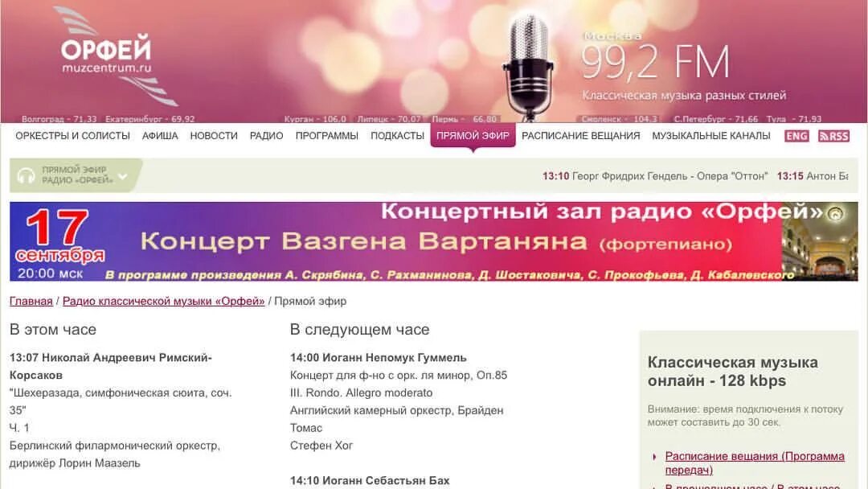Click ticker entry 13:10 Георг Фридрих Гендель

click(x=655, y=176)
